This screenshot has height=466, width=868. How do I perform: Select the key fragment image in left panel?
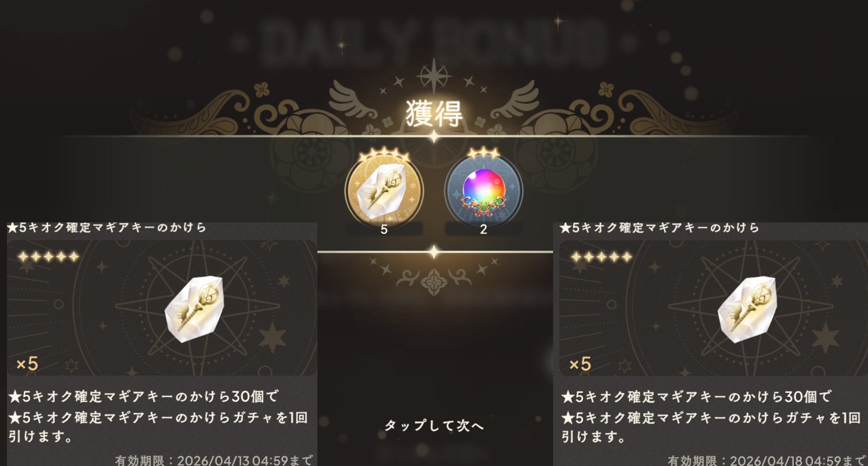tap(194, 309)
